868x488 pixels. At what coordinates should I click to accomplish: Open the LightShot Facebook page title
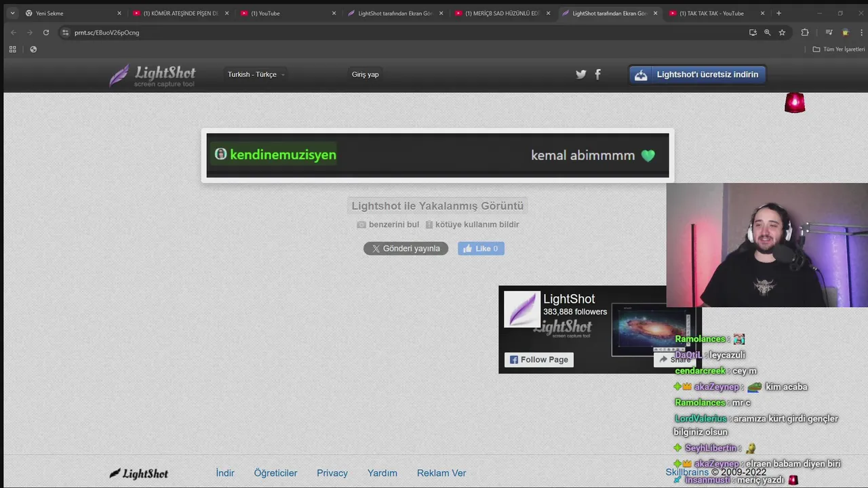[x=569, y=299]
